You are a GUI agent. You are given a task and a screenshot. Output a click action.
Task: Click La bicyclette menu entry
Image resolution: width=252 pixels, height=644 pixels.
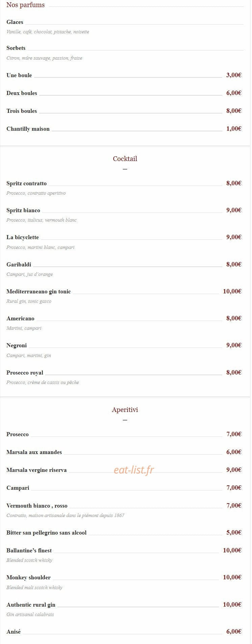[23, 237]
